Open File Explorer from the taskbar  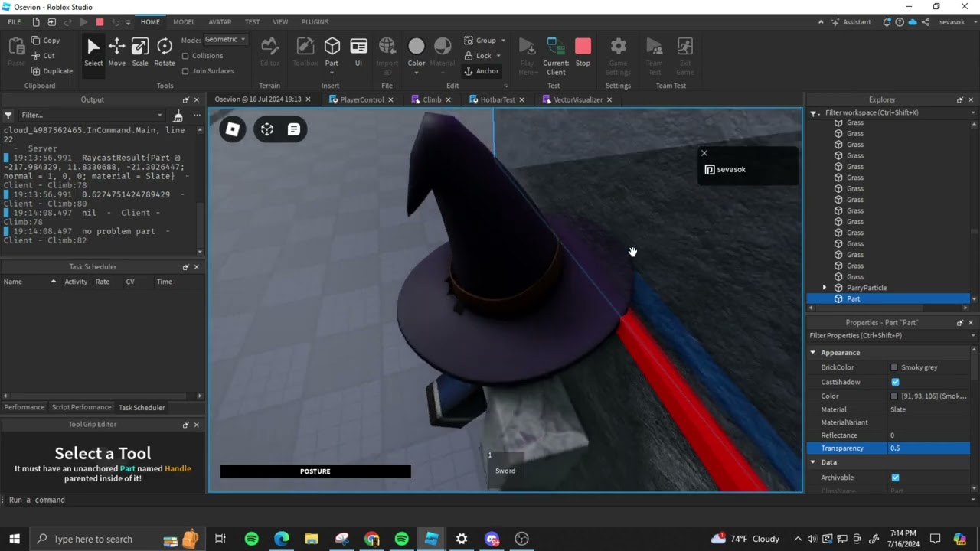311,539
